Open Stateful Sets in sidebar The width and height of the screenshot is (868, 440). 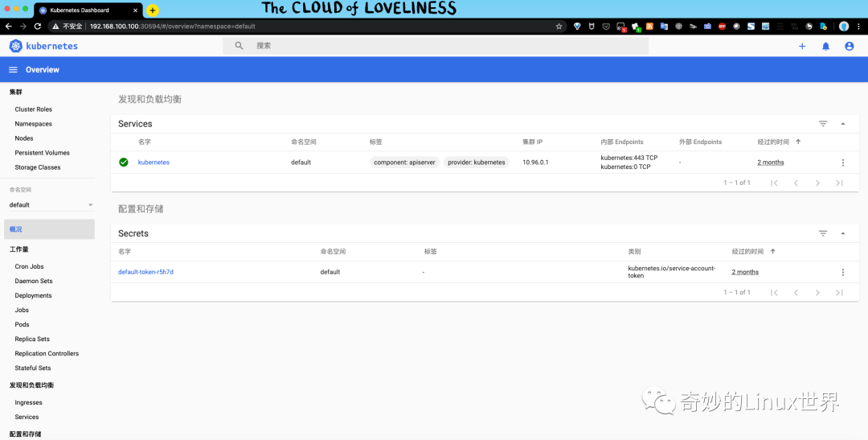click(x=33, y=368)
